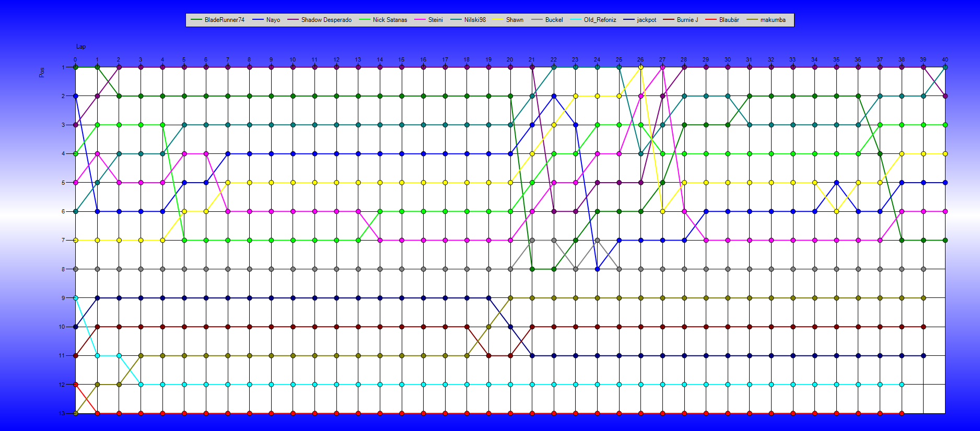980x431 pixels.
Task: Click Shawn's yellow marker at lap 27 position 6
Action: tap(662, 211)
